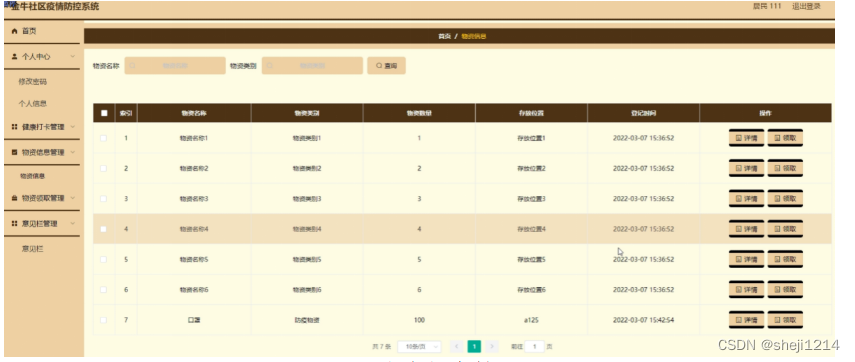Screen dimensions: 855x362
Task: Click 首页 in the breadcrumb bar
Action: [x=444, y=37]
